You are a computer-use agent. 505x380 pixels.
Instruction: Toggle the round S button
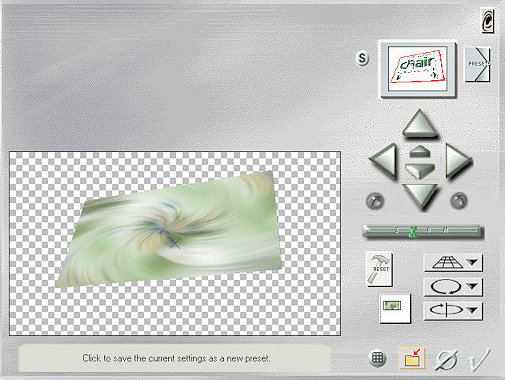tap(362, 59)
